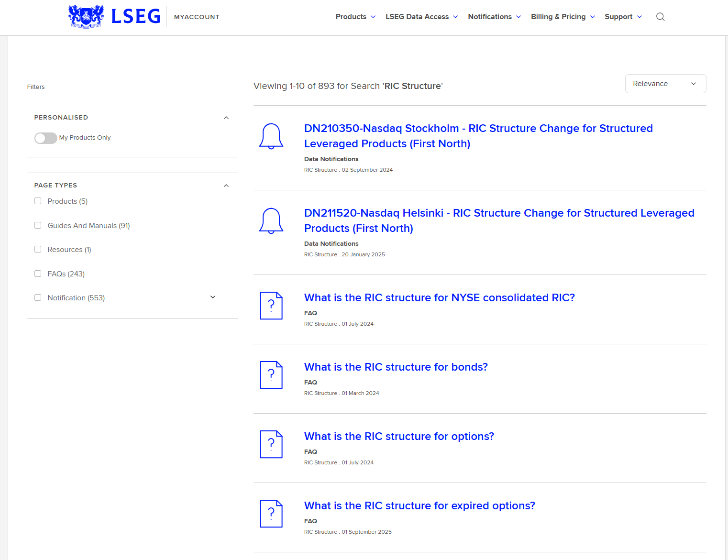The height and width of the screenshot is (560, 728).
Task: Click FAQ icon beside expired options result
Action: click(x=271, y=514)
